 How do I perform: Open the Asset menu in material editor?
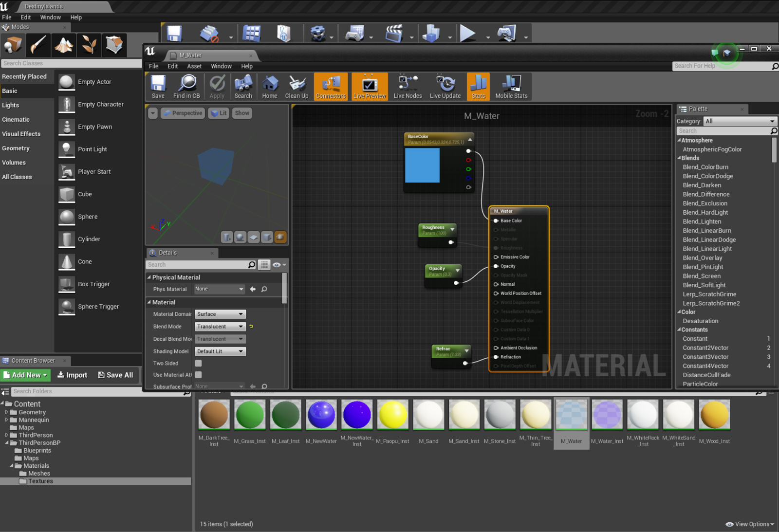tap(194, 66)
